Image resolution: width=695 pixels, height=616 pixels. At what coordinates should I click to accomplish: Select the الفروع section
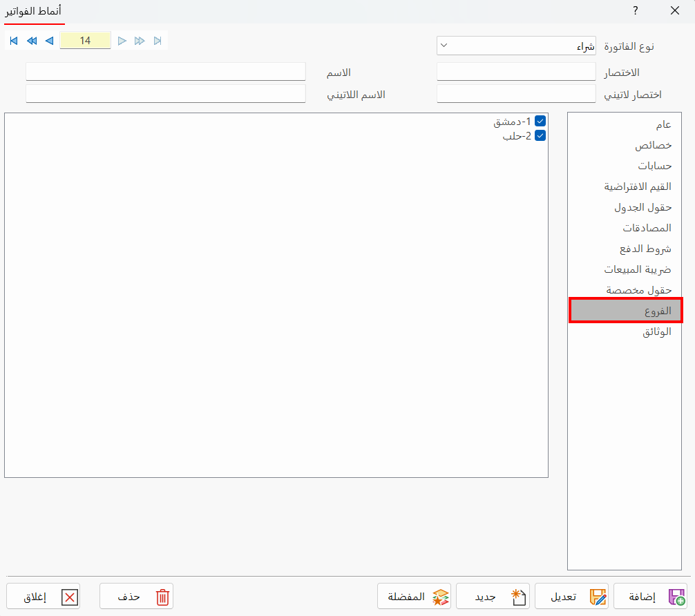pyautogui.click(x=625, y=311)
